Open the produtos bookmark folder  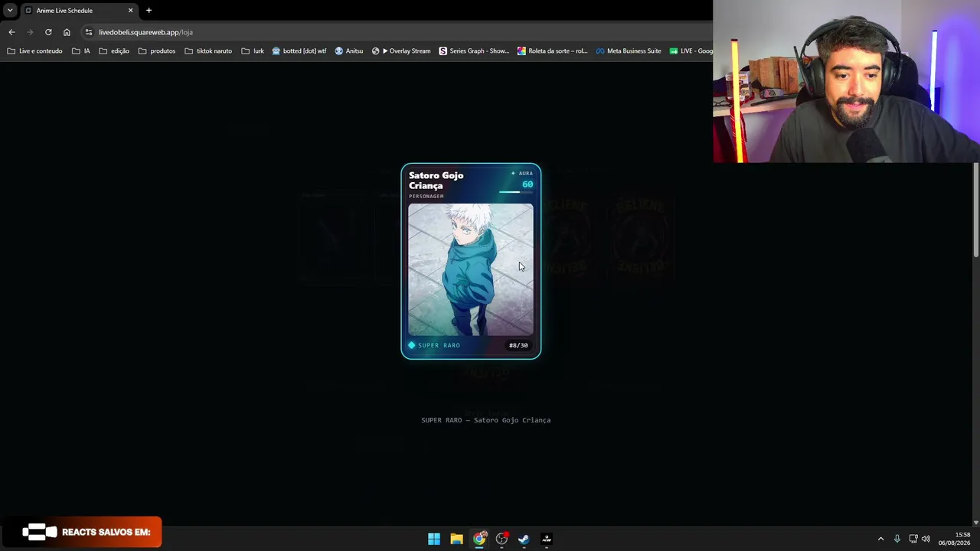tap(157, 51)
